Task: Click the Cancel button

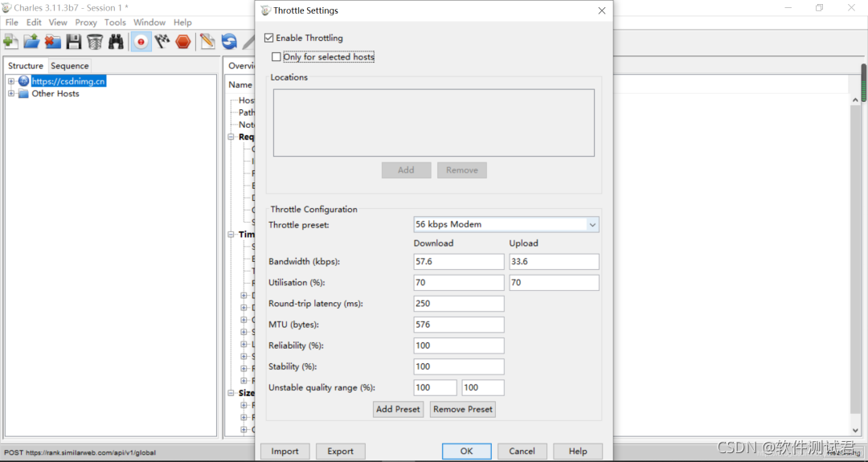Action: [x=522, y=451]
